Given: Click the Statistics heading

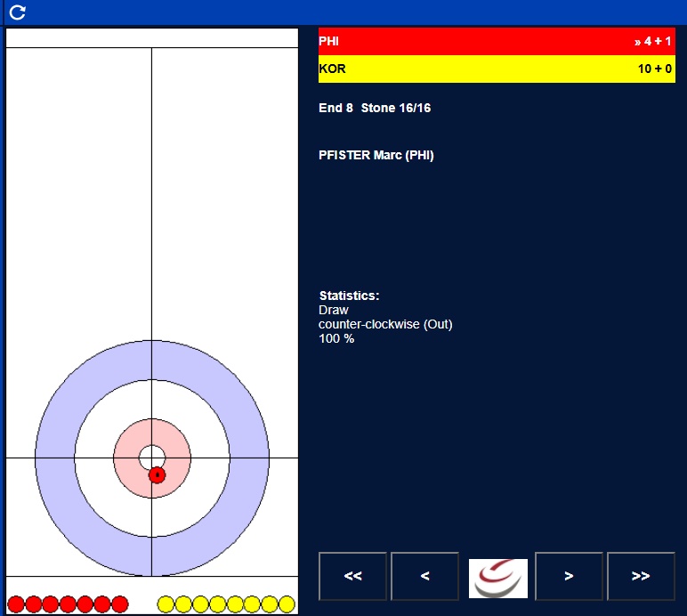Looking at the screenshot, I should point(349,296).
